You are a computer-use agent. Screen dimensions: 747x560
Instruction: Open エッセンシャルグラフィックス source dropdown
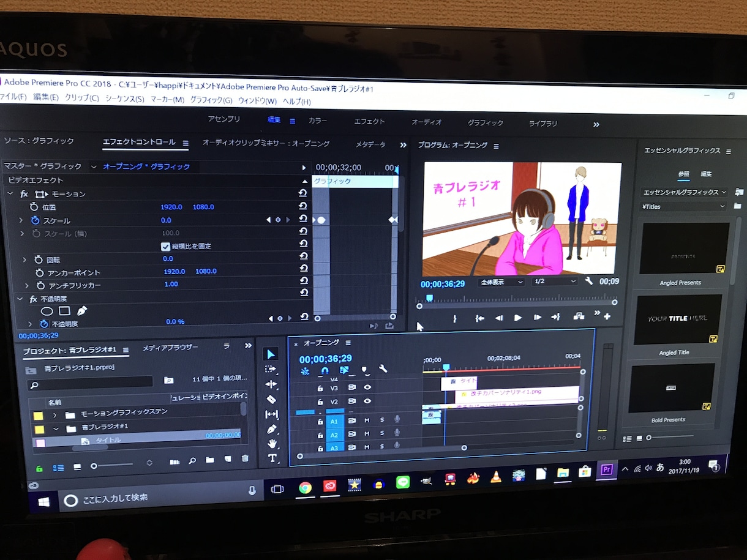684,192
